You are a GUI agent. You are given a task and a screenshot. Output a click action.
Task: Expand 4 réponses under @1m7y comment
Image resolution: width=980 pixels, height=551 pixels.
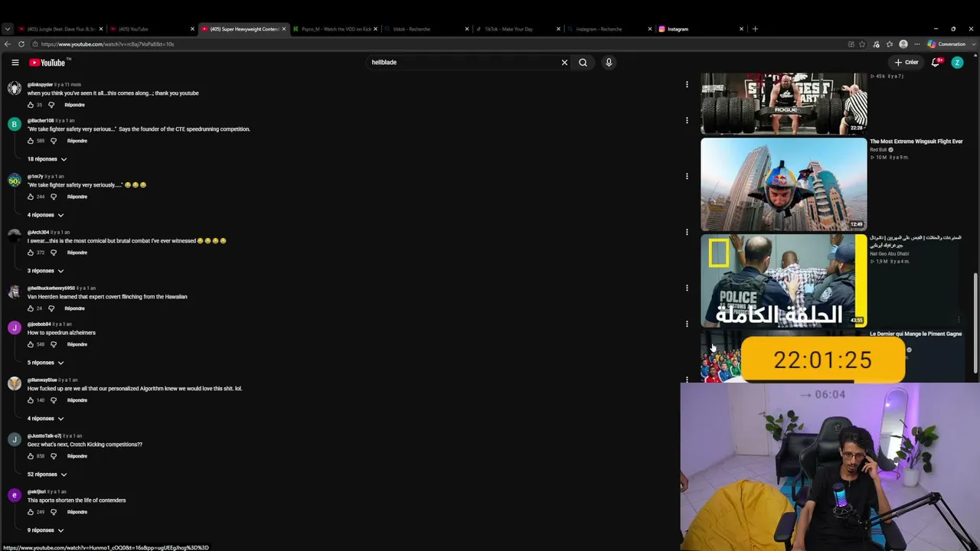pos(46,215)
